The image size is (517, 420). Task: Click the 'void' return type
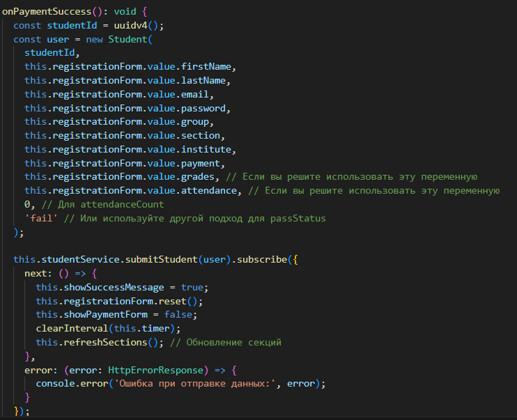point(125,12)
